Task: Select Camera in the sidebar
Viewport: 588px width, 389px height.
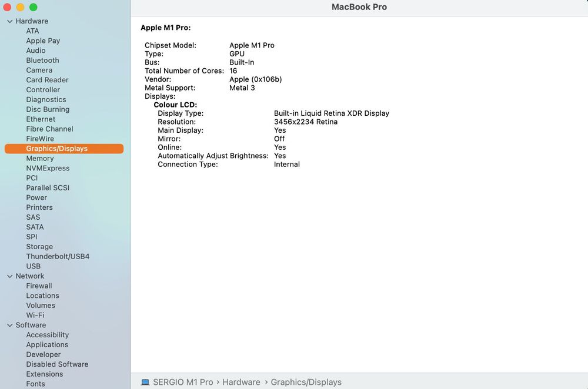Action: [39, 70]
